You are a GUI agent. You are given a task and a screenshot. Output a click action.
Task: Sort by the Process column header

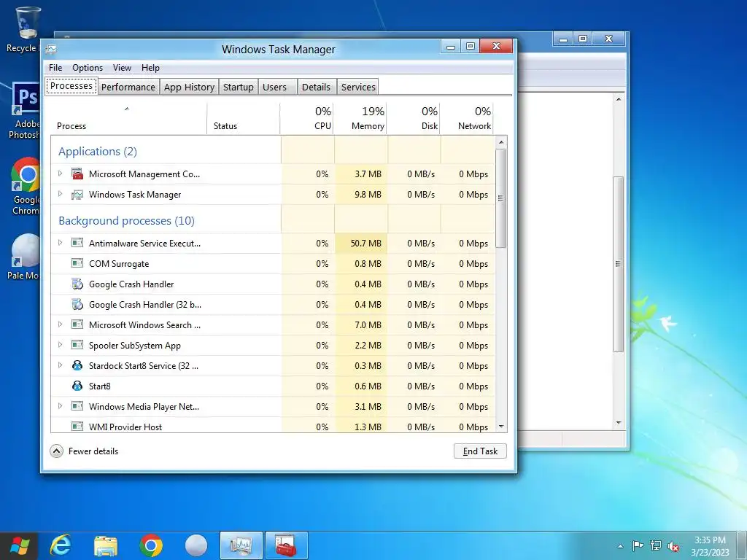(x=128, y=118)
